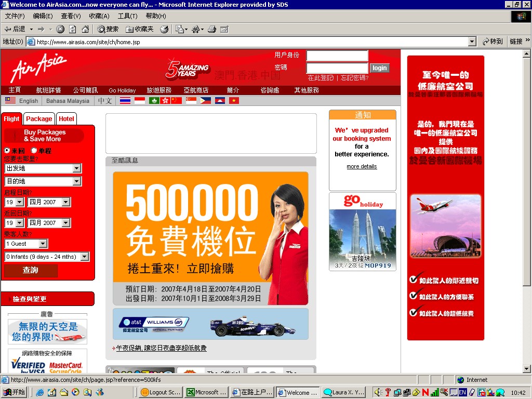Screen dimensions: 532x399
Task: Launch Internet Explorer from Quick Launch
Action: [39, 392]
